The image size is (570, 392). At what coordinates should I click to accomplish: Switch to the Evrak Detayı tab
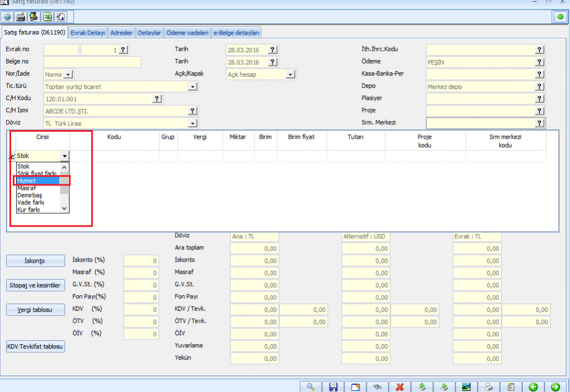[x=88, y=33]
